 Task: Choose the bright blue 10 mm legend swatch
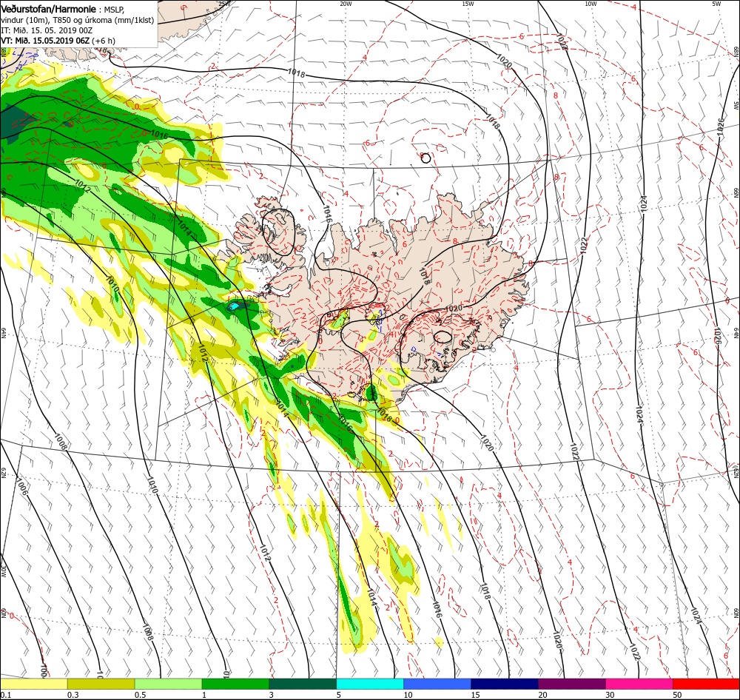tap(437, 684)
